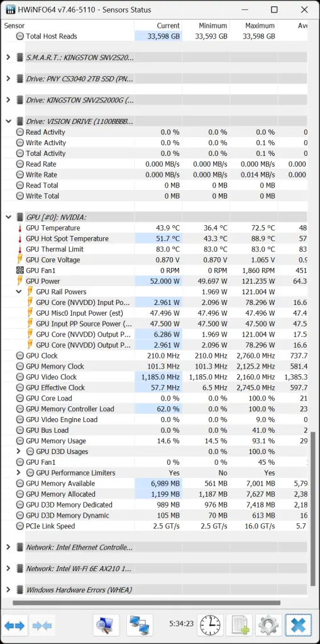Click the expand layout arrows toolbar button

click(15, 626)
